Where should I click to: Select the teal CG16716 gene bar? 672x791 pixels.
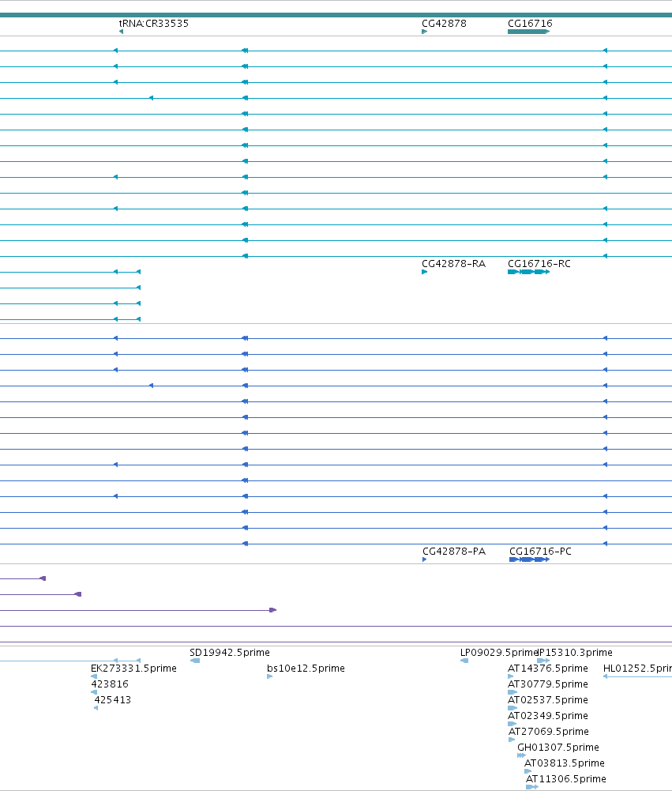[528, 32]
